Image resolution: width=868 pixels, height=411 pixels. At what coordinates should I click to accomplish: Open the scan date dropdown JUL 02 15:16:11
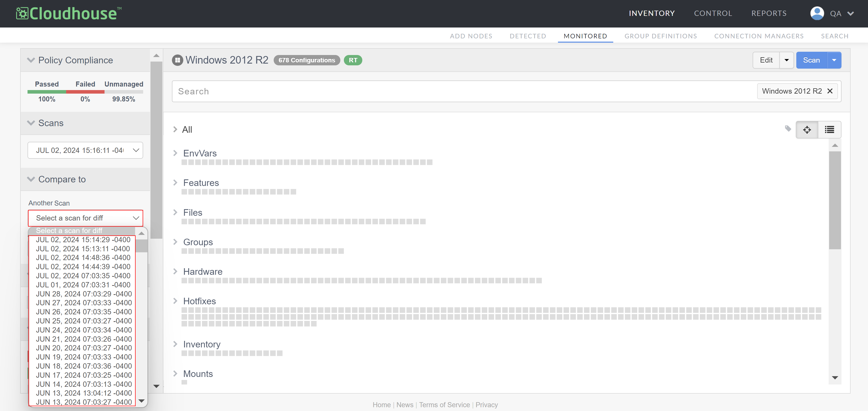85,150
